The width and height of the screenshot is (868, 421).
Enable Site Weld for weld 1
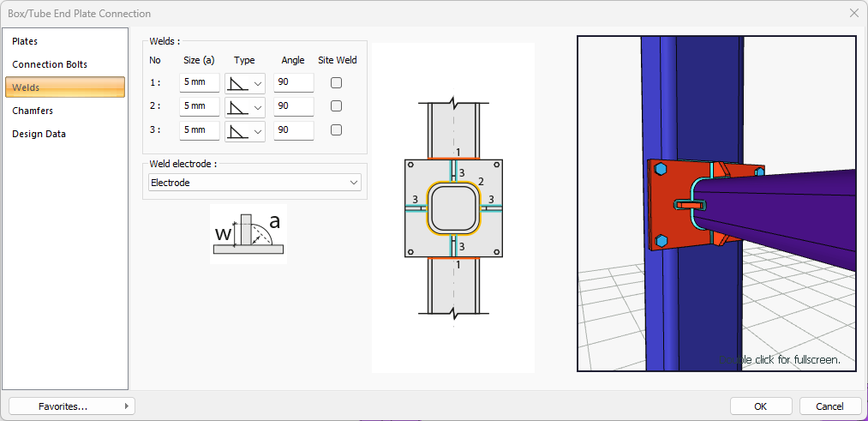coord(337,83)
